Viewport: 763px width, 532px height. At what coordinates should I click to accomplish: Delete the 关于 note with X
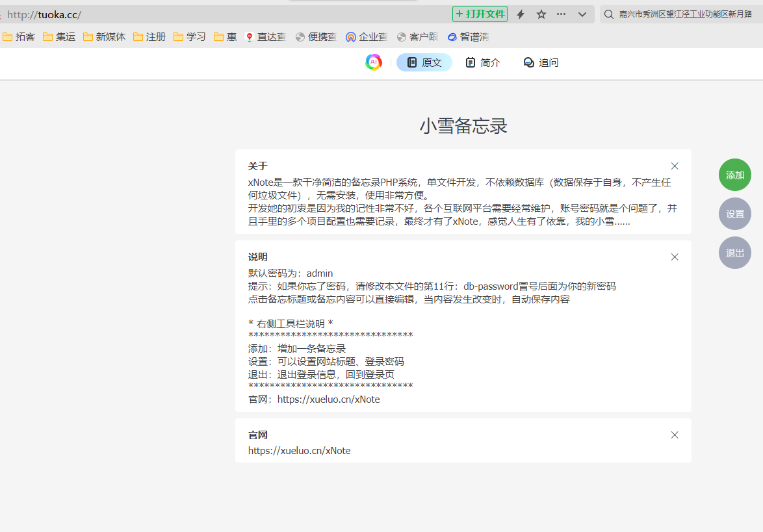click(675, 166)
